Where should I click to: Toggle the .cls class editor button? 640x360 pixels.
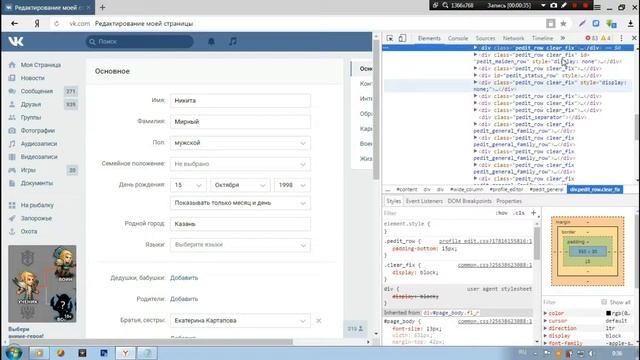519,213
